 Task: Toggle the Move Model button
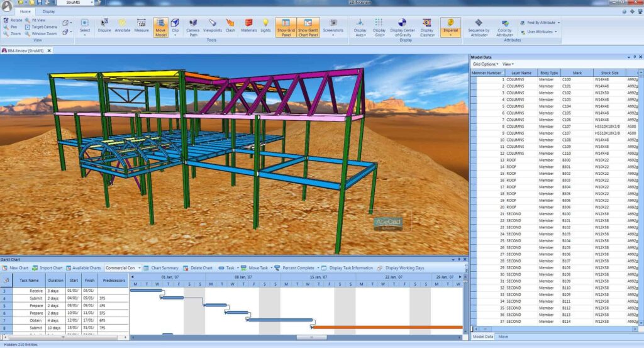click(x=160, y=27)
